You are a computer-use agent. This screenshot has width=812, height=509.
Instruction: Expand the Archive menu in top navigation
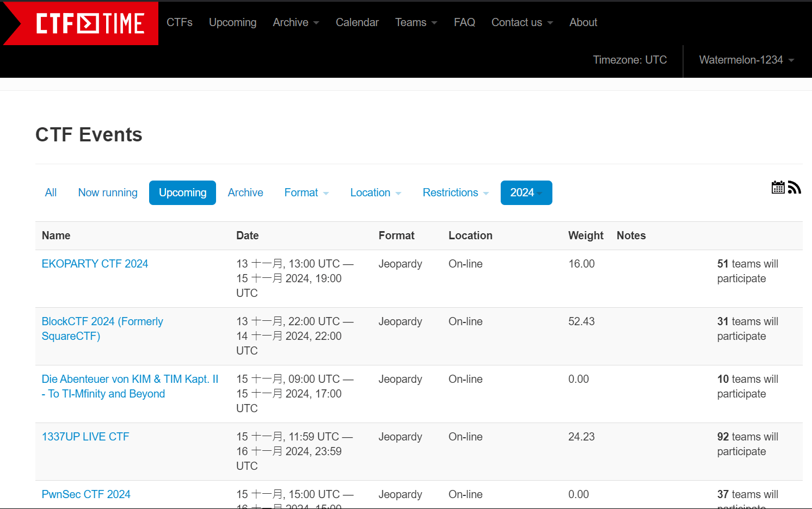pyautogui.click(x=296, y=22)
